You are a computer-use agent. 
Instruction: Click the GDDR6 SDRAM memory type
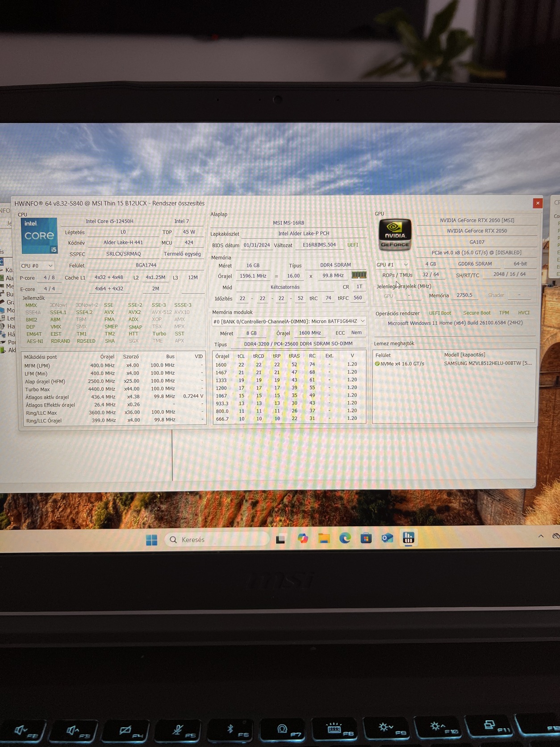pos(475,264)
